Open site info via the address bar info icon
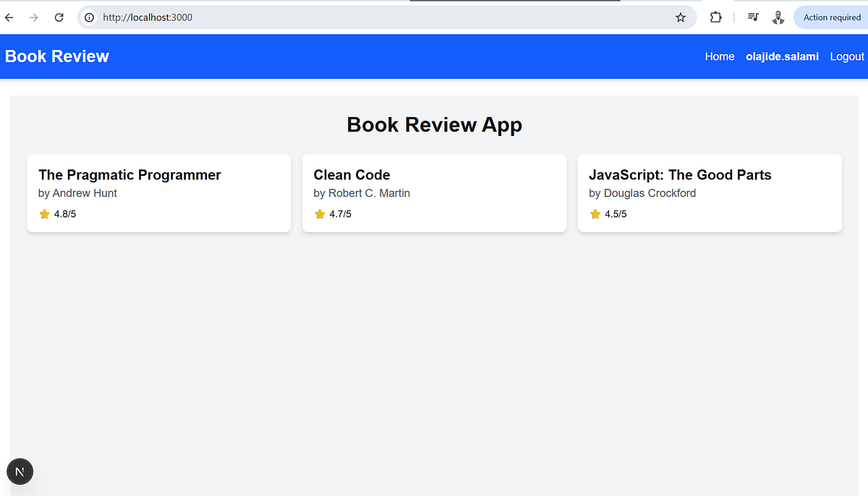This screenshot has width=868, height=496. point(88,17)
